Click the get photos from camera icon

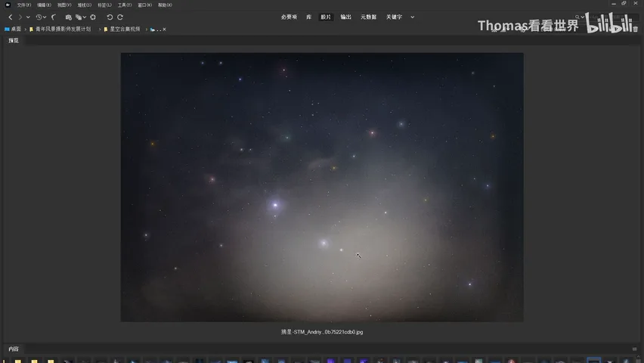(x=69, y=17)
